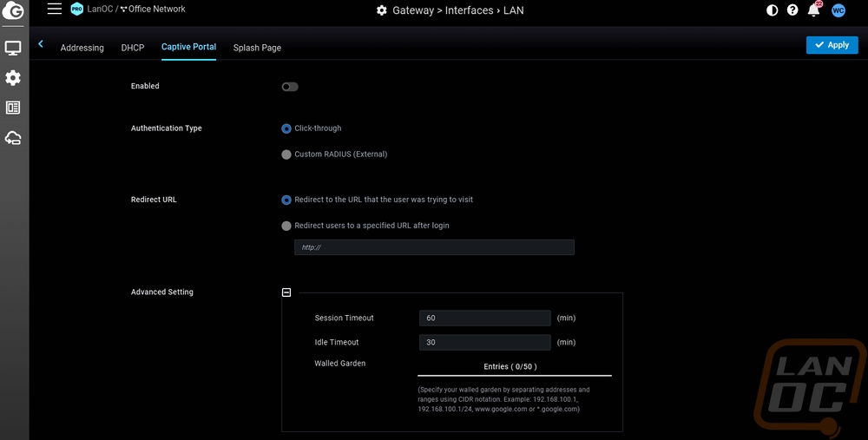Open the monitor dashboard sidebar icon

click(x=13, y=48)
